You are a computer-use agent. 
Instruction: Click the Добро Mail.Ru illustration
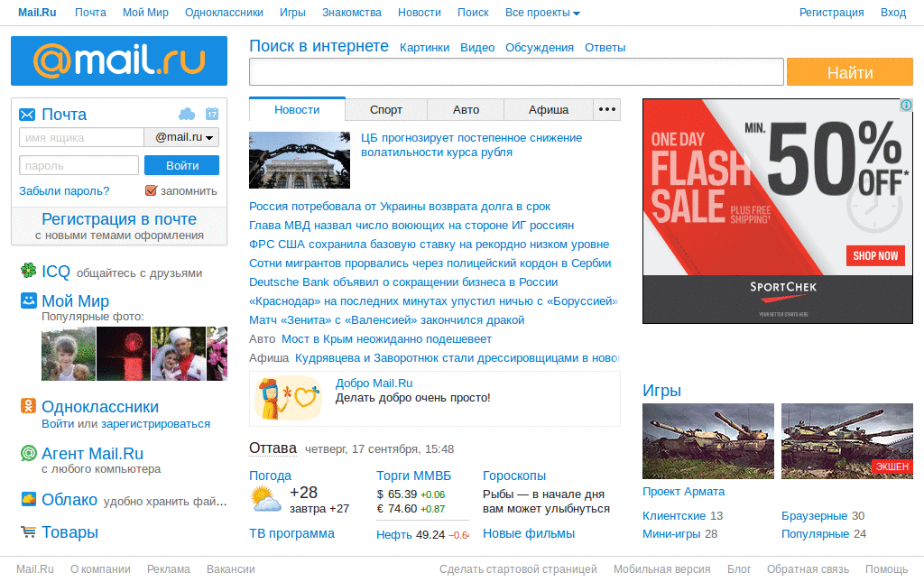pyautogui.click(x=289, y=398)
